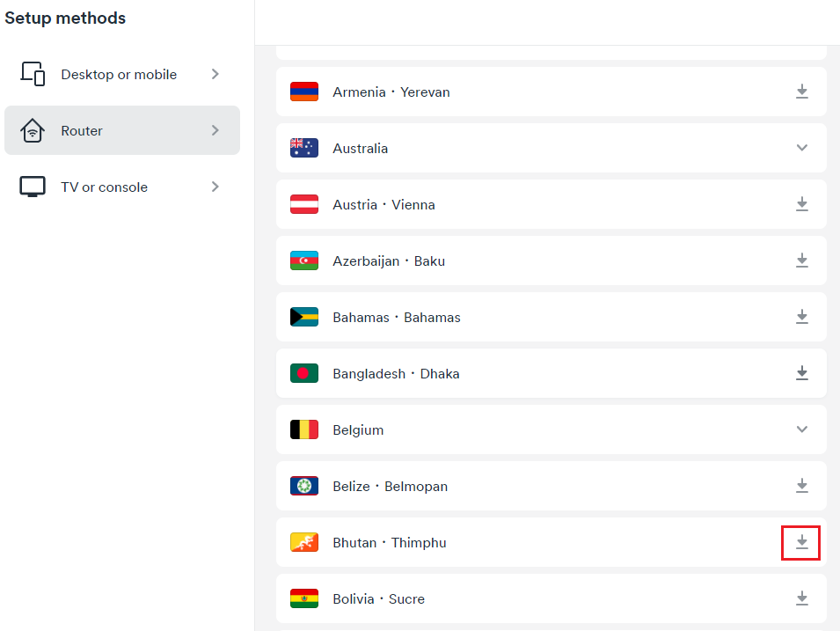Screen dimensions: 840x631
Task: Download the Bhutan Thimphu configuration file
Action: pyautogui.click(x=801, y=542)
